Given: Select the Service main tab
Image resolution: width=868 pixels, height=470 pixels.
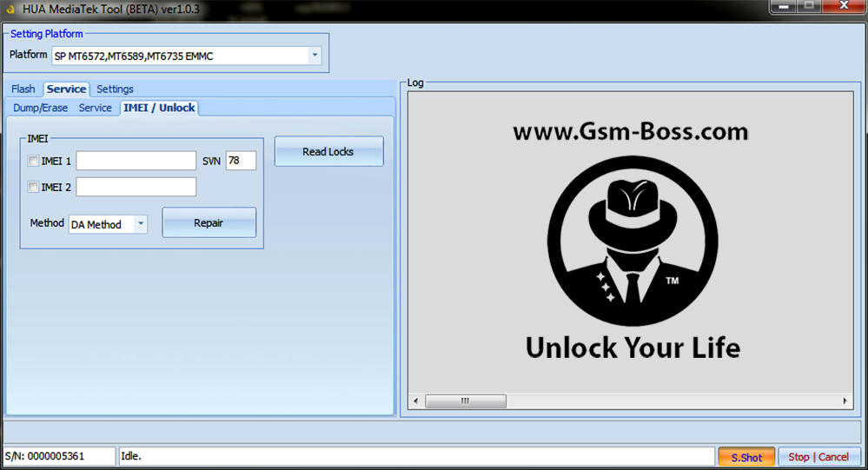Looking at the screenshot, I should (66, 89).
